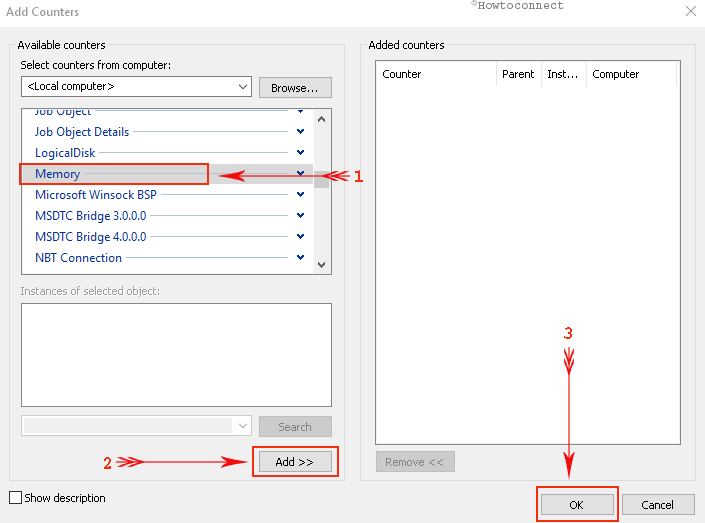Image resolution: width=705 pixels, height=523 pixels.
Task: Sort by the Inst... column header
Action: (564, 74)
